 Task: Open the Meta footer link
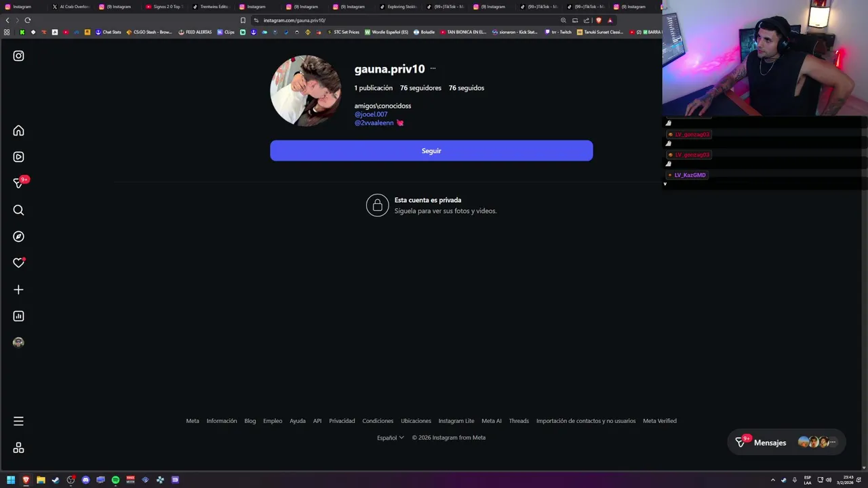click(x=193, y=421)
